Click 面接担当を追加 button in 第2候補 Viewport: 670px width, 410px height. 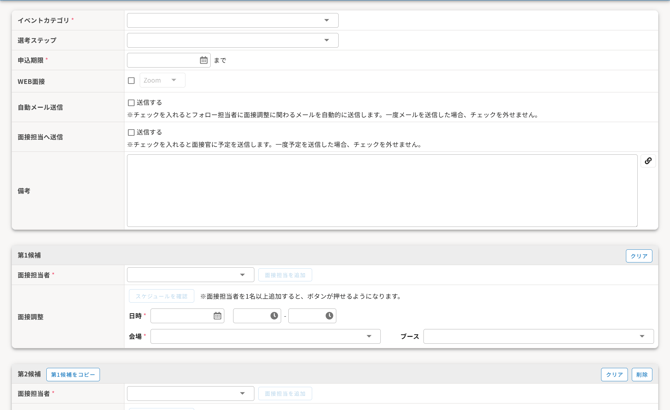pyautogui.click(x=285, y=393)
